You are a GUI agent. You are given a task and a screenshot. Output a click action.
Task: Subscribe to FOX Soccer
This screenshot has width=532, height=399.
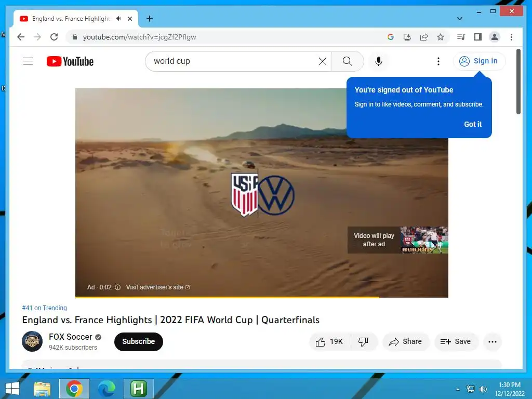(x=138, y=342)
